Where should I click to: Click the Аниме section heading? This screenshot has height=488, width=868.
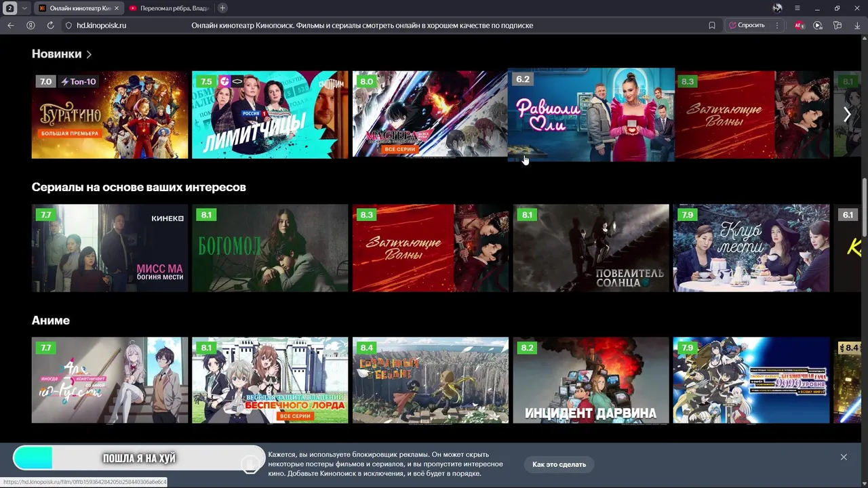51,320
